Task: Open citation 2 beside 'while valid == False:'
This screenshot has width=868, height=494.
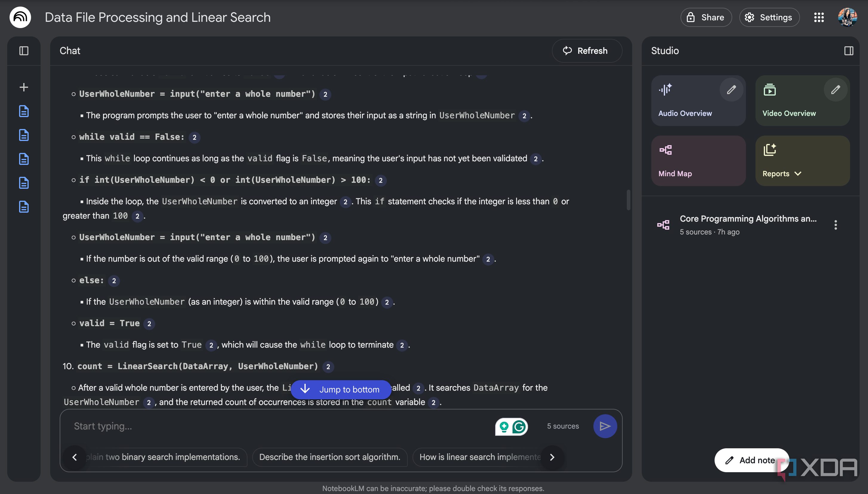Action: (x=194, y=137)
